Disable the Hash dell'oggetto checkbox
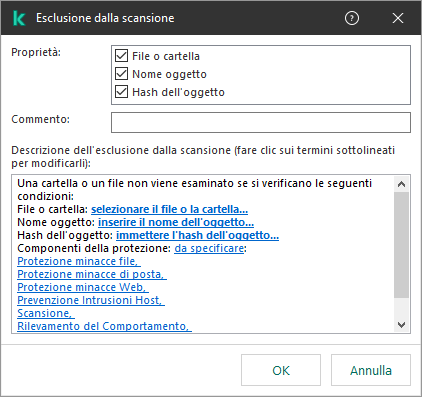The width and height of the screenshot is (422, 397). [121, 92]
